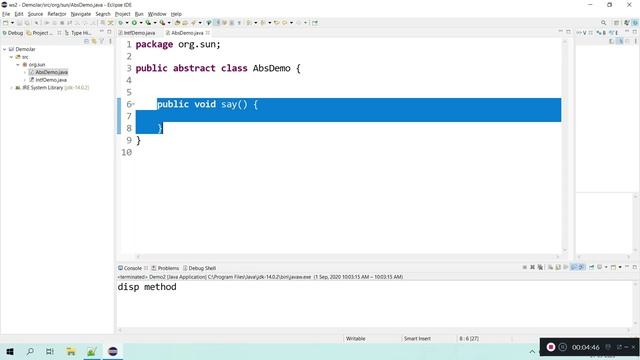This screenshot has height=360, width=640.
Task: Click line 10 in the code editor
Action: (348, 152)
